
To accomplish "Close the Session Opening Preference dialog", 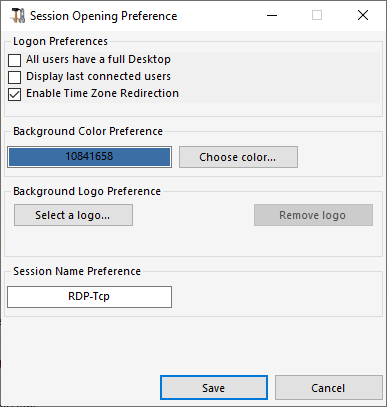I will (363, 15).
